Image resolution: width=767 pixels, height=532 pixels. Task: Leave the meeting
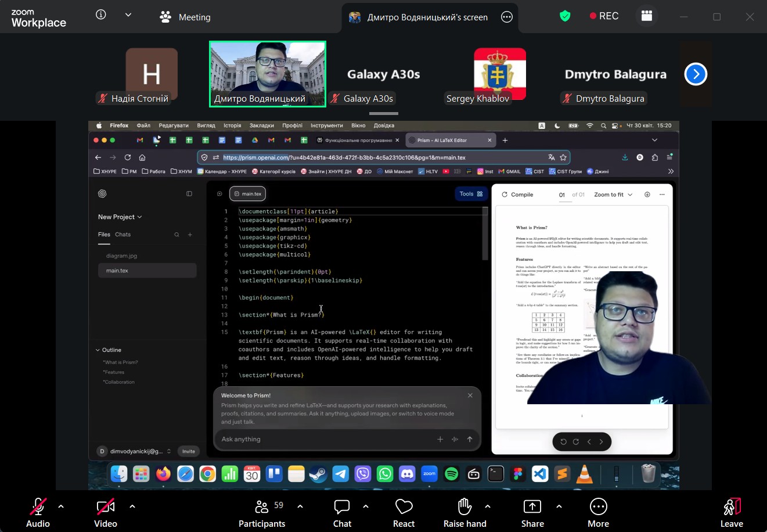click(732, 513)
